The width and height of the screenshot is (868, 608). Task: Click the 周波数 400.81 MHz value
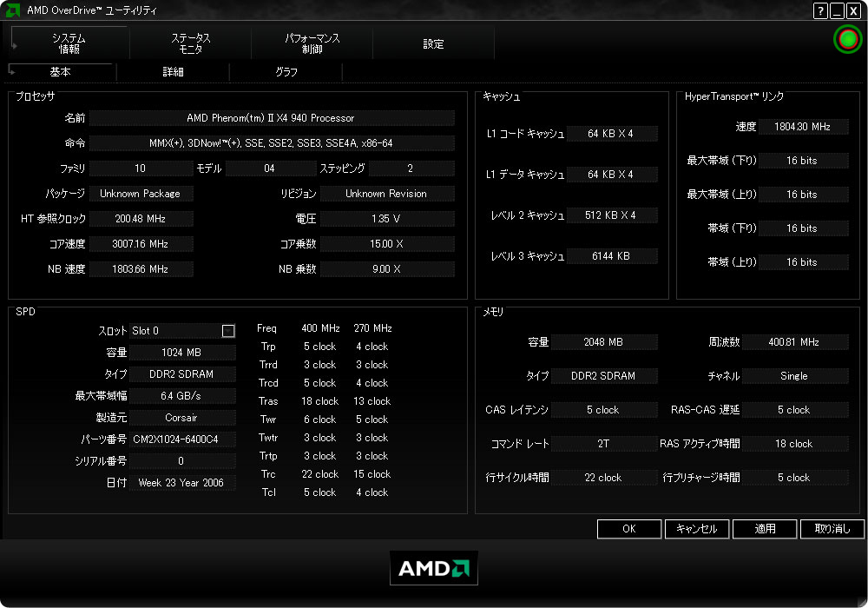point(795,342)
